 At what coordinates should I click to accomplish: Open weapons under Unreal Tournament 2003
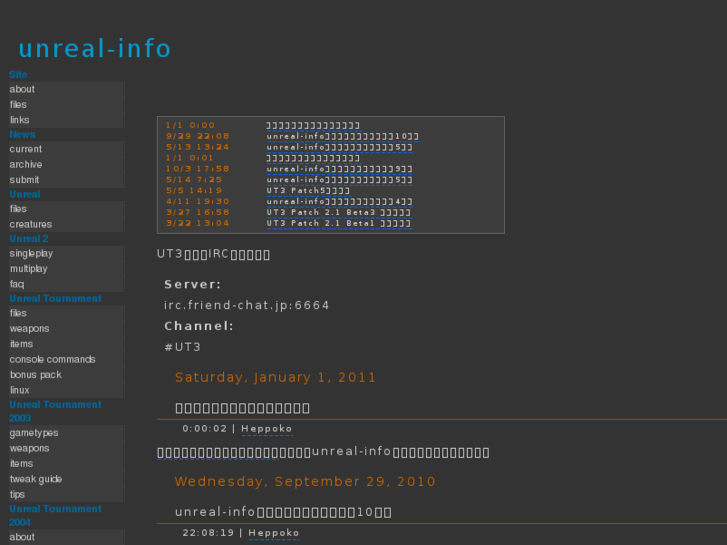coord(66,448)
